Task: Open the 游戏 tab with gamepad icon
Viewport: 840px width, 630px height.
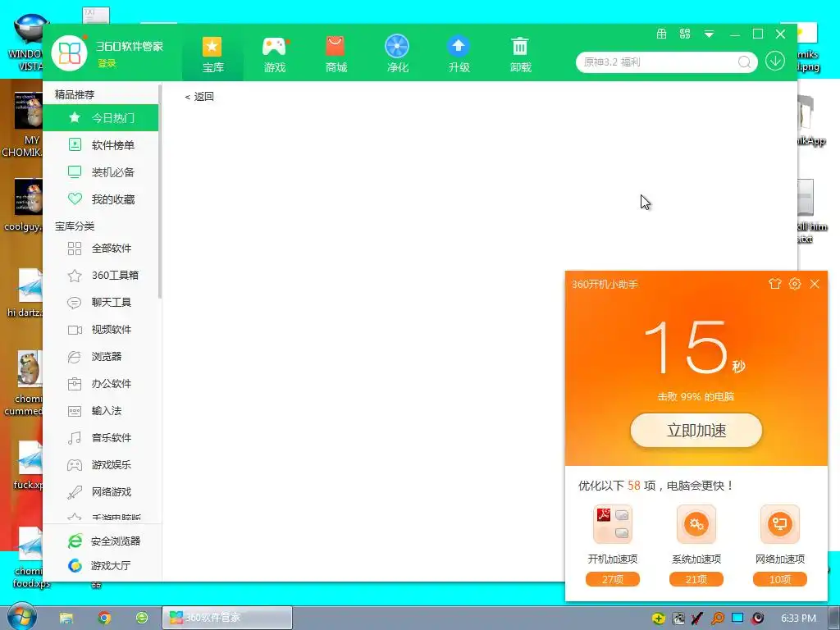Action: 274,55
